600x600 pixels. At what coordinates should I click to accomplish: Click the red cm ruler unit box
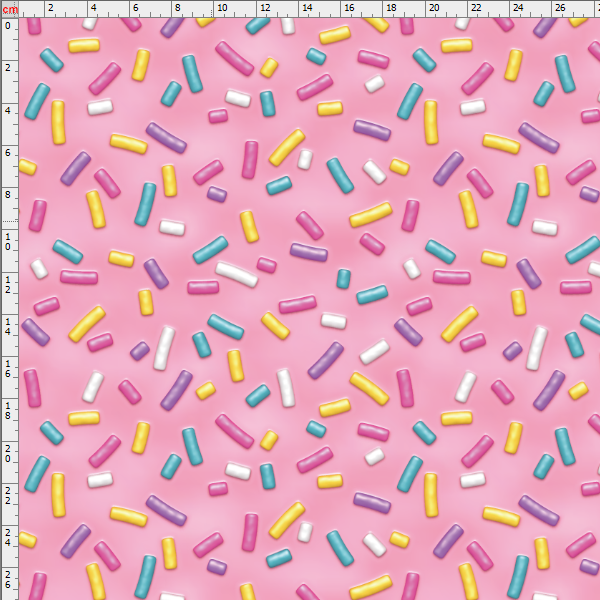click(x=10, y=9)
